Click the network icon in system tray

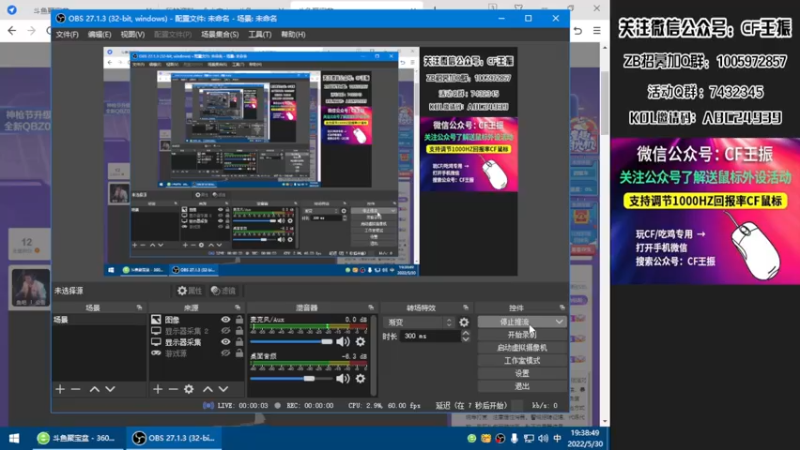coord(529,438)
